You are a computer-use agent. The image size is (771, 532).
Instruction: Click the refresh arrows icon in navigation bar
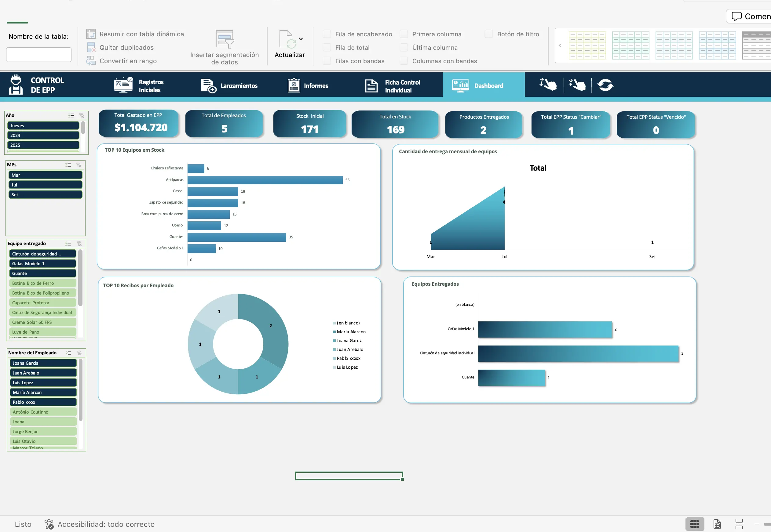click(x=605, y=85)
